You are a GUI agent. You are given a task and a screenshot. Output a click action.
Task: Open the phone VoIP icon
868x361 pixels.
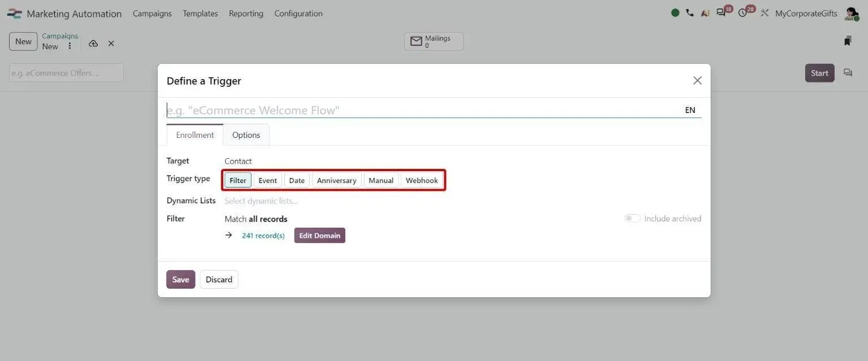[x=689, y=13]
